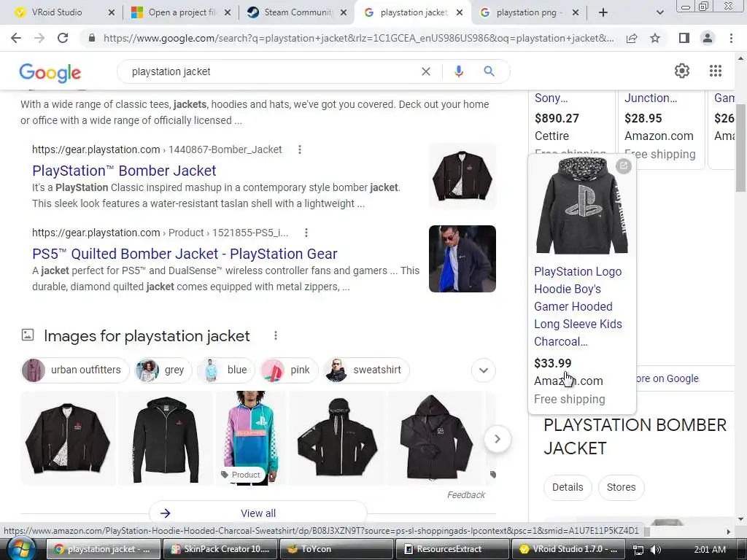Click the padlock site info icon

pos(92,38)
